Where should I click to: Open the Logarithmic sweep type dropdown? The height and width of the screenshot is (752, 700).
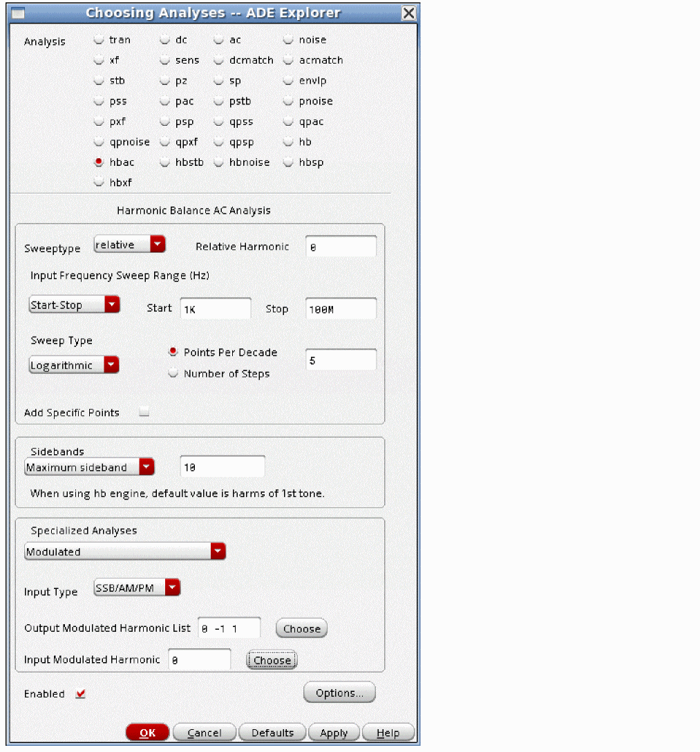tap(74, 365)
